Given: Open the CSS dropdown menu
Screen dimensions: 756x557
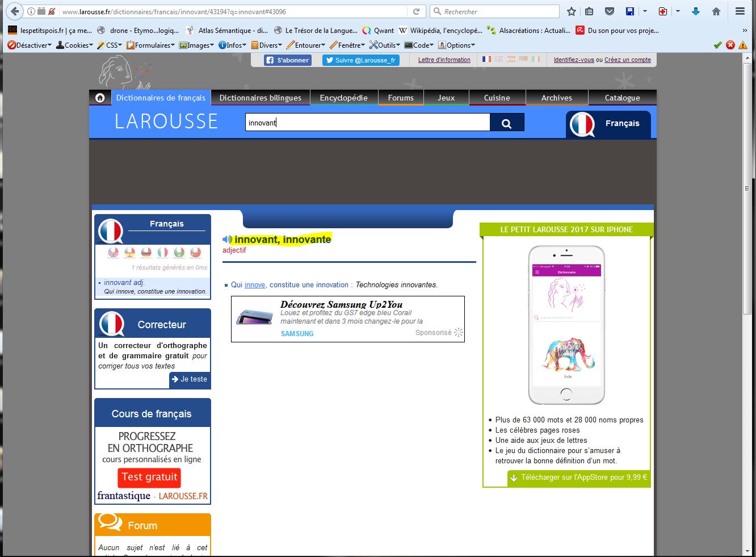Looking at the screenshot, I should coord(110,45).
